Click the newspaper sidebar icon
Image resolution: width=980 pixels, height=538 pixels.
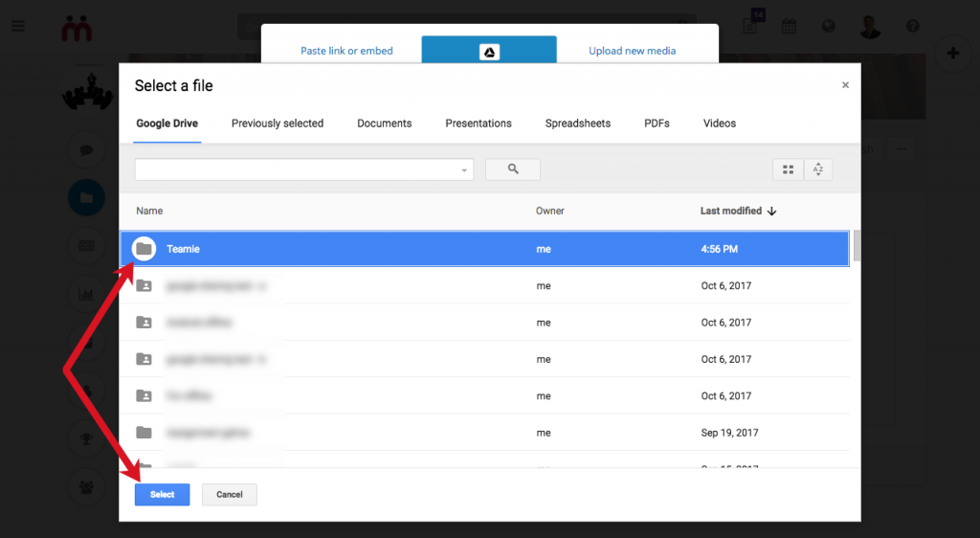pyautogui.click(x=87, y=246)
